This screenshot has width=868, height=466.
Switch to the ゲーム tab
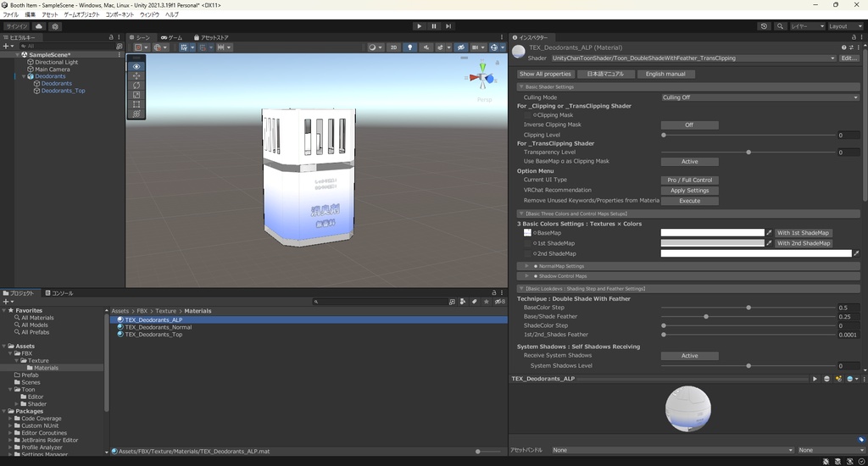[x=170, y=37]
